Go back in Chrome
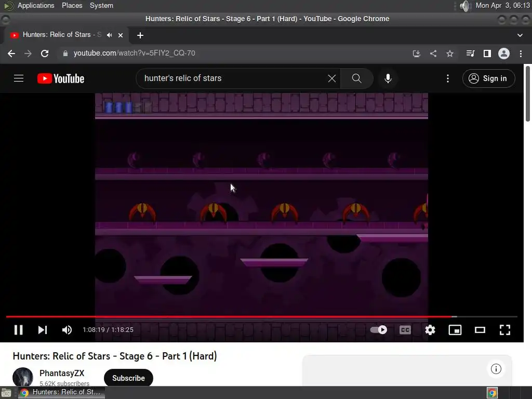The image size is (532, 399). point(11,54)
